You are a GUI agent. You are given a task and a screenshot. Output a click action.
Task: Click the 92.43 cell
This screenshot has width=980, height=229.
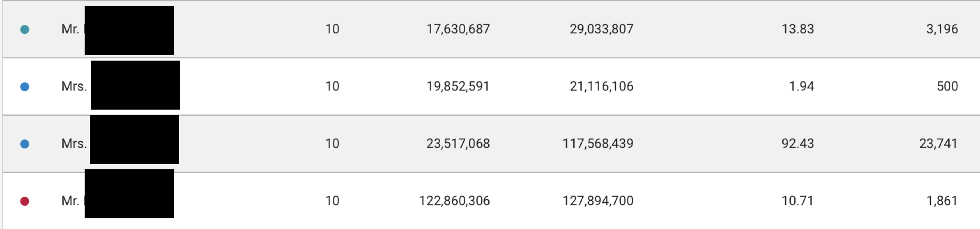797,143
